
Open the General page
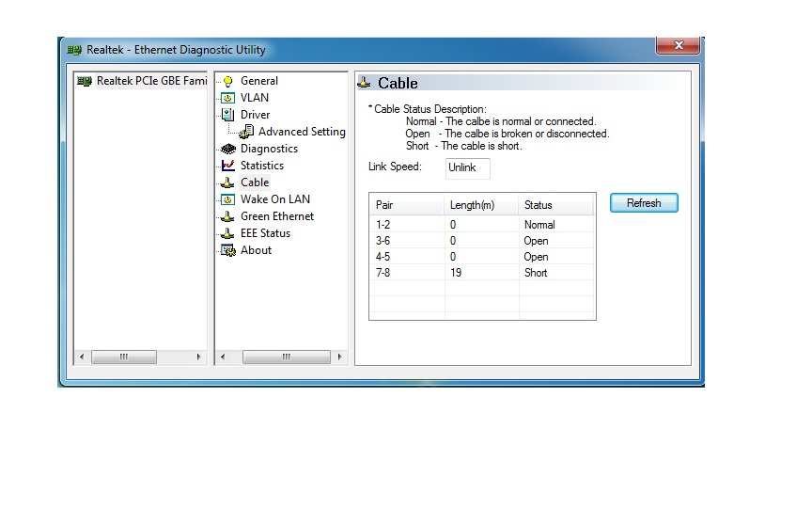coord(259,81)
